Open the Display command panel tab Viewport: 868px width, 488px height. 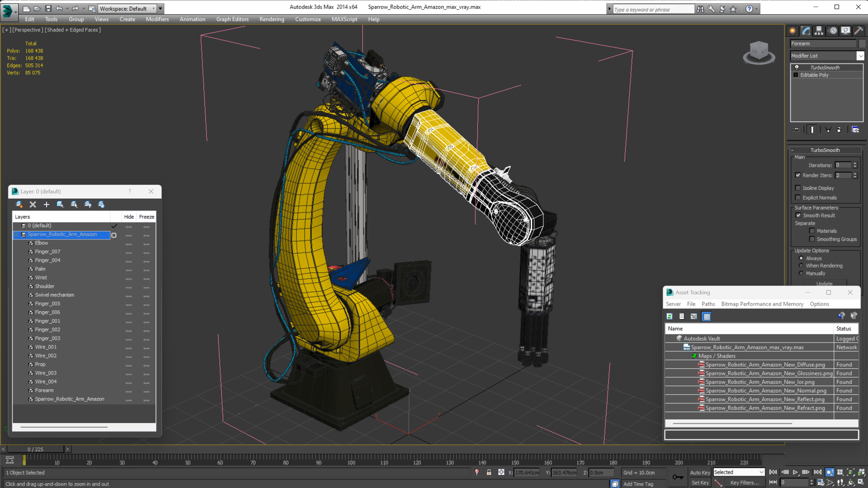click(x=845, y=31)
